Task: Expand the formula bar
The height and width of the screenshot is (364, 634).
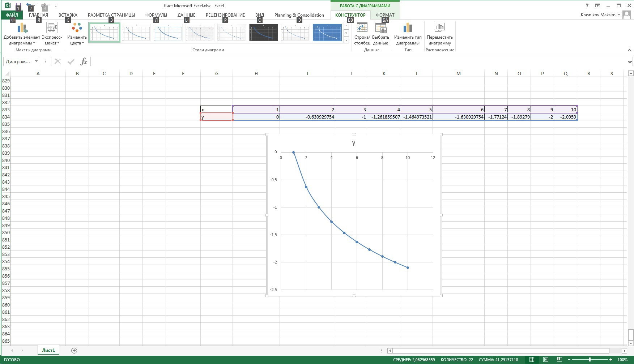Action: (x=630, y=62)
